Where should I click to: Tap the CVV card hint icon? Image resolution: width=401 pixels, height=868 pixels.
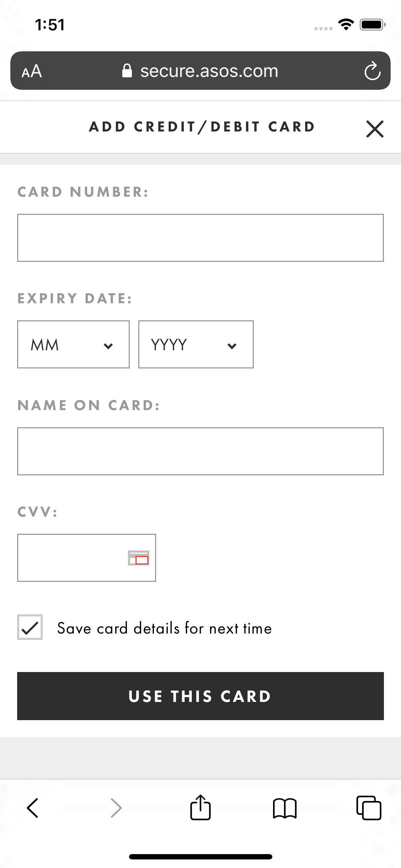(139, 558)
